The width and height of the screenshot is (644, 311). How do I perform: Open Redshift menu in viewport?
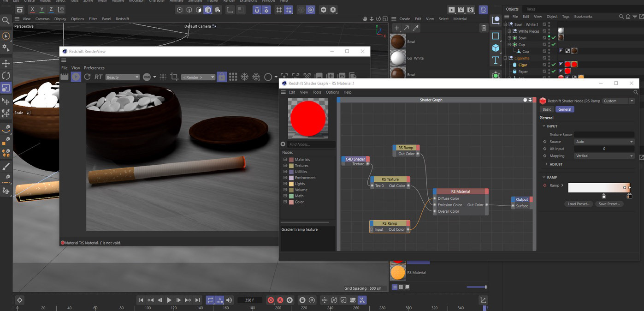[x=123, y=19]
